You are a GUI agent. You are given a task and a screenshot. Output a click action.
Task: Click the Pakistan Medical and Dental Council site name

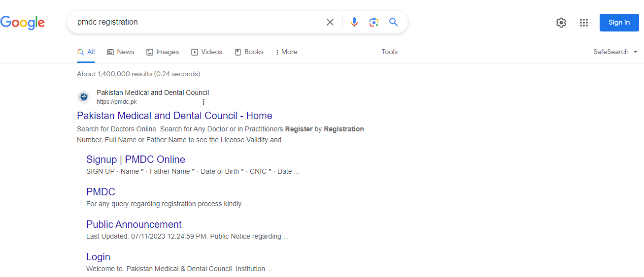(x=153, y=92)
